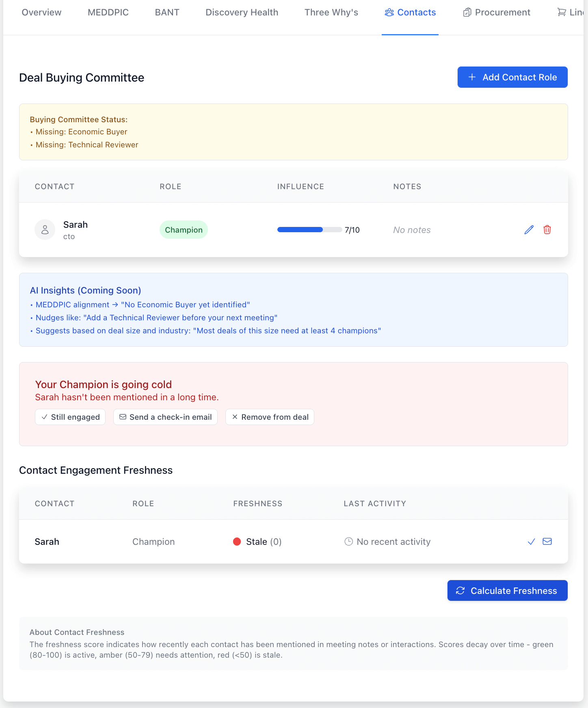
Task: Send a check-in email to Sarah
Action: pos(165,417)
